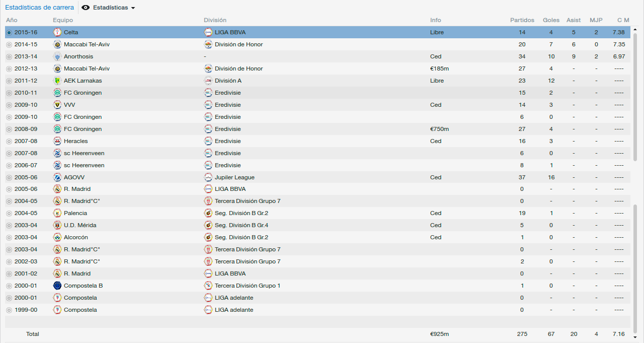
Task: Select the 2015-16 Celta row radio button
Action: tap(9, 32)
